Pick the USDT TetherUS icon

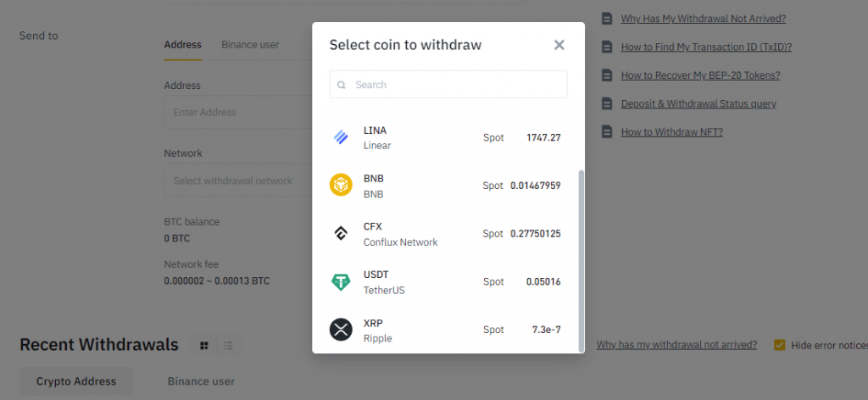(341, 281)
